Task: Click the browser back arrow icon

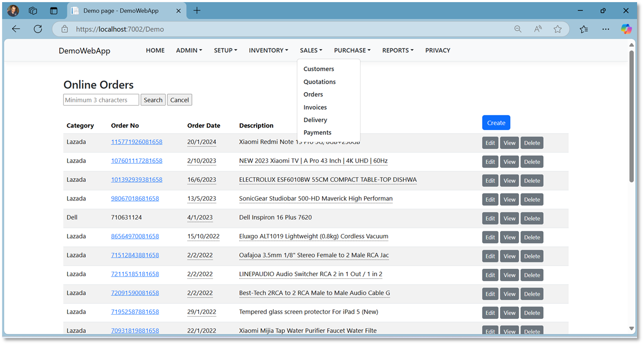Action: pyautogui.click(x=16, y=29)
